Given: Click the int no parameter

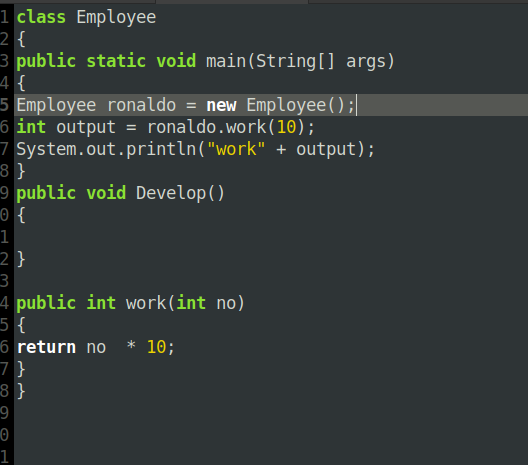Looking at the screenshot, I should (206, 303).
